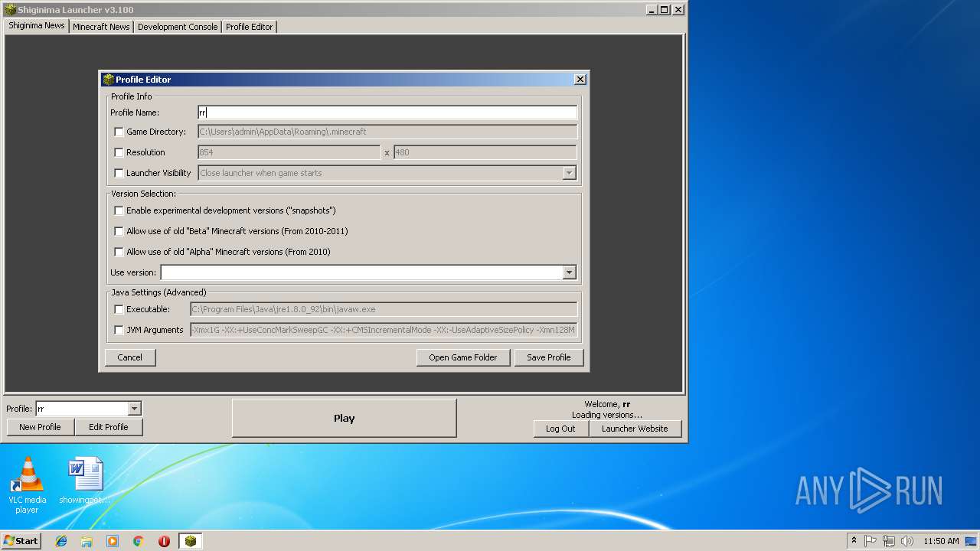Open Windows Explorer folder icon in taskbar
The height and width of the screenshot is (551, 980).
click(x=87, y=541)
